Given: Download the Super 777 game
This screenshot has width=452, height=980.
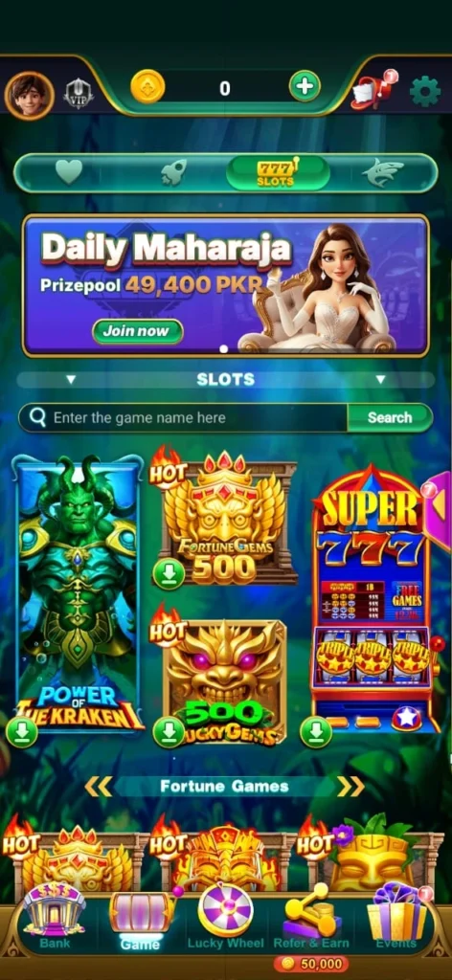Looking at the screenshot, I should (316, 732).
